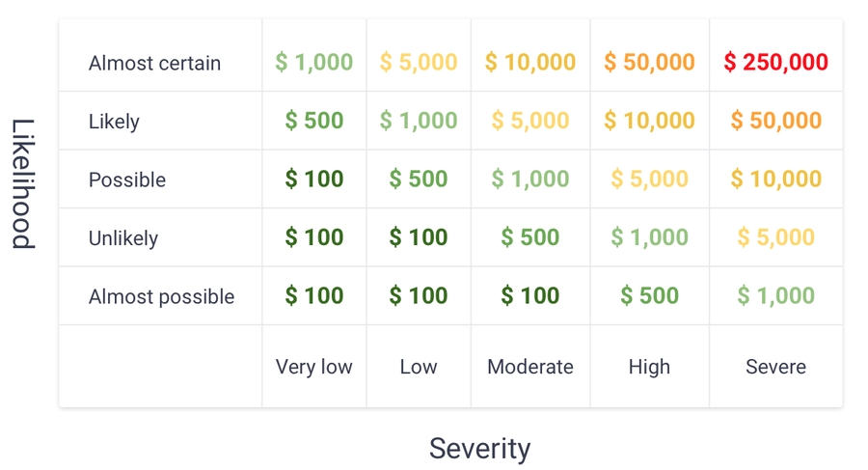Viewport: 868px width, 470px height.
Task: Click the Likely row label
Action: pos(114,122)
